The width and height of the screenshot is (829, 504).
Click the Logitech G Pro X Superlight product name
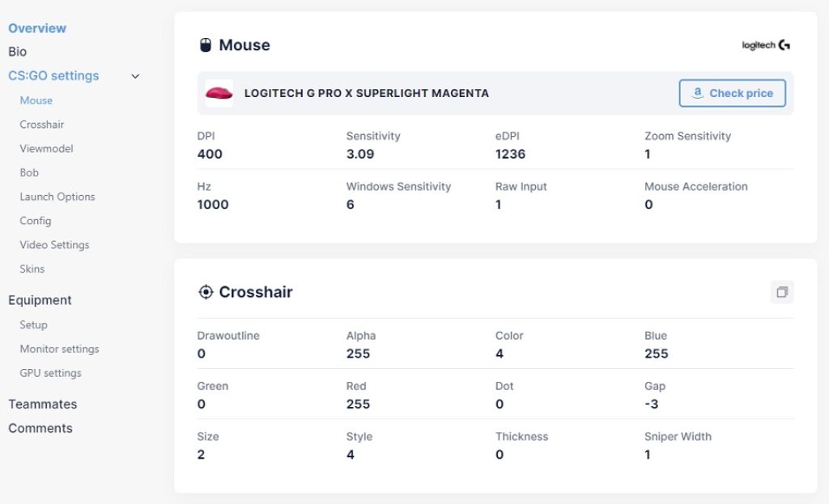click(367, 93)
